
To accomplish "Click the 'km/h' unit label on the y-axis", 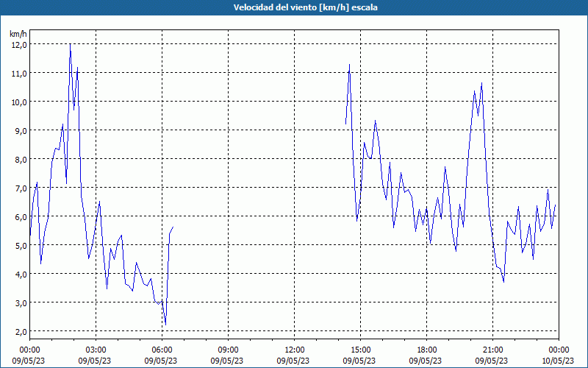I will (x=18, y=34).
